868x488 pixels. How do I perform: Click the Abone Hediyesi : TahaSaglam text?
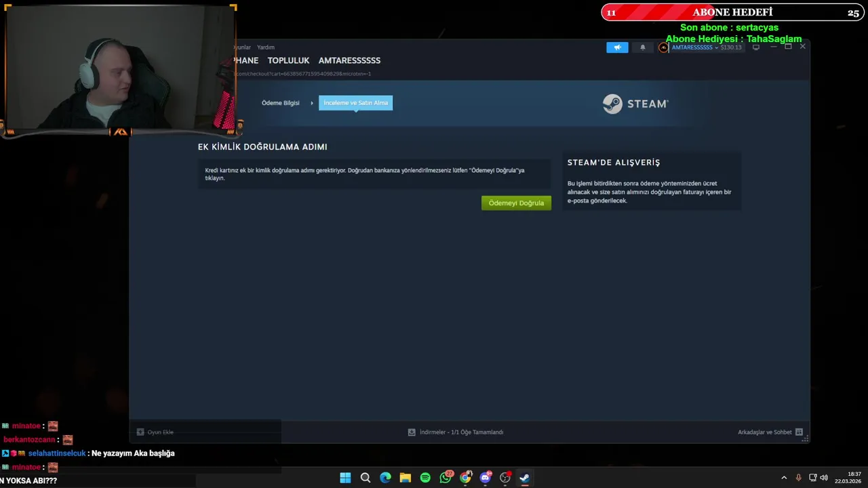click(733, 39)
